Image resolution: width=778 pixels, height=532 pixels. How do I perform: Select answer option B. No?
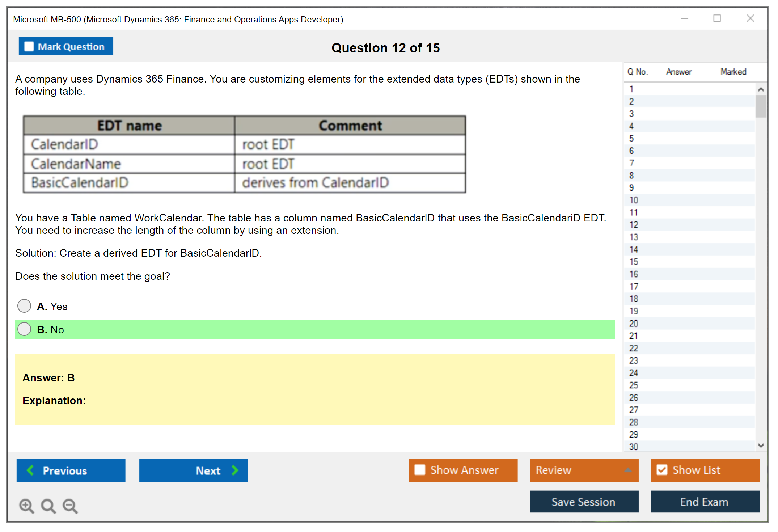(x=24, y=329)
